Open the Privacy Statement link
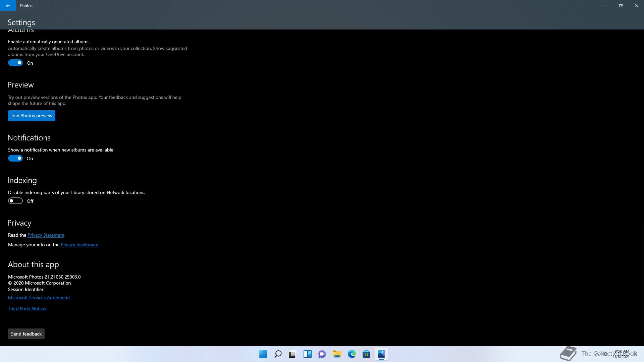The width and height of the screenshot is (644, 362). (x=46, y=235)
